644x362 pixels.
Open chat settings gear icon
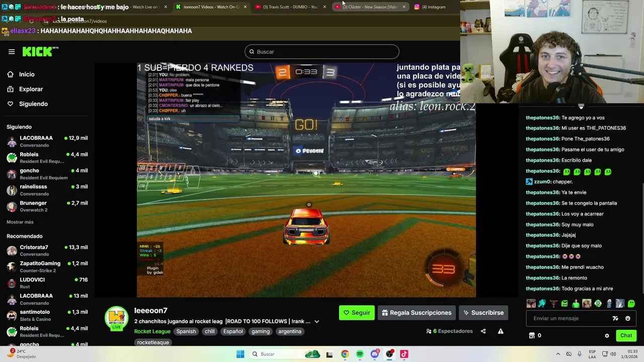pos(607,335)
